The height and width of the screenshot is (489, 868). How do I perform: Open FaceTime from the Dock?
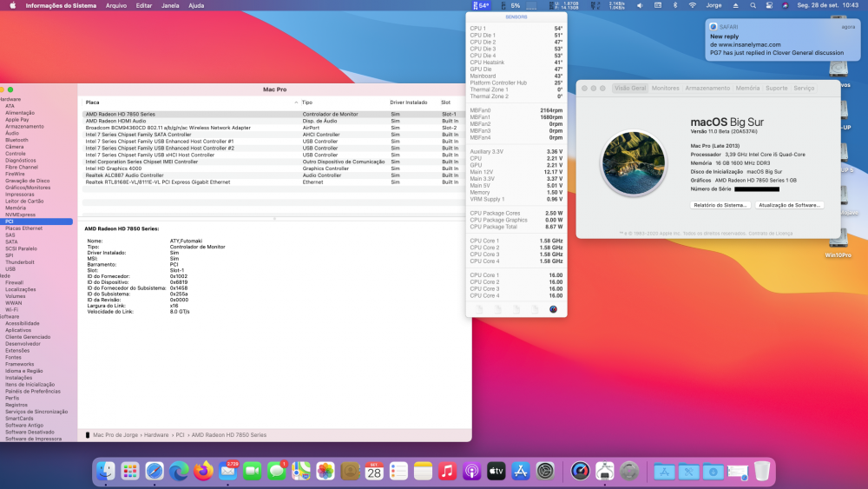252,472
